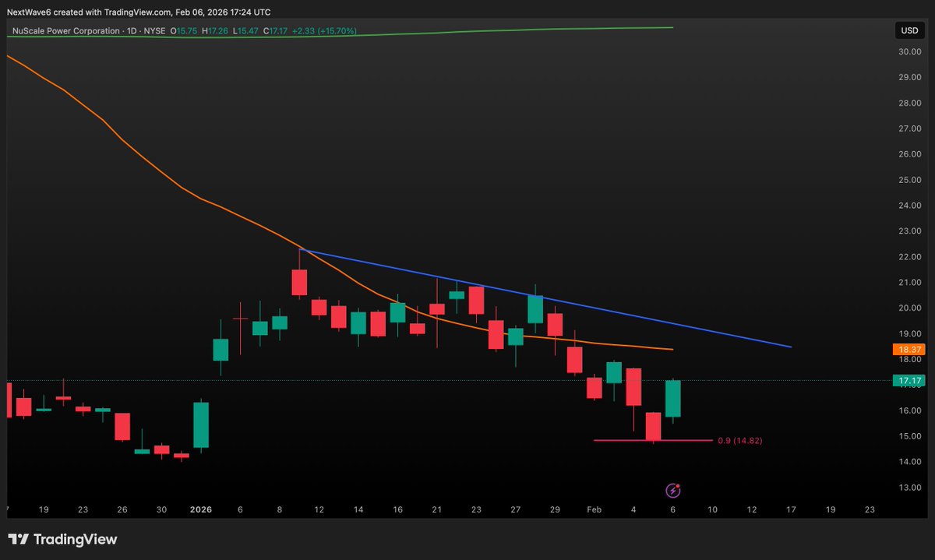Click the Feb label on the time axis
935x560 pixels.
click(x=594, y=509)
